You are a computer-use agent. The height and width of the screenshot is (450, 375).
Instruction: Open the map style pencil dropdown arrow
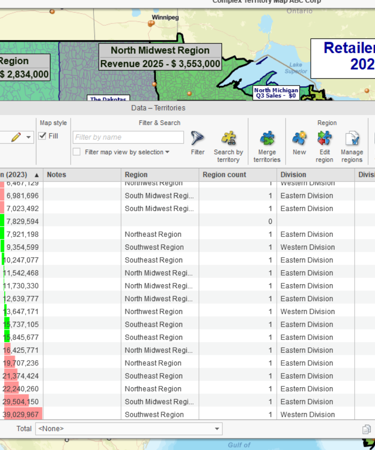click(x=29, y=137)
